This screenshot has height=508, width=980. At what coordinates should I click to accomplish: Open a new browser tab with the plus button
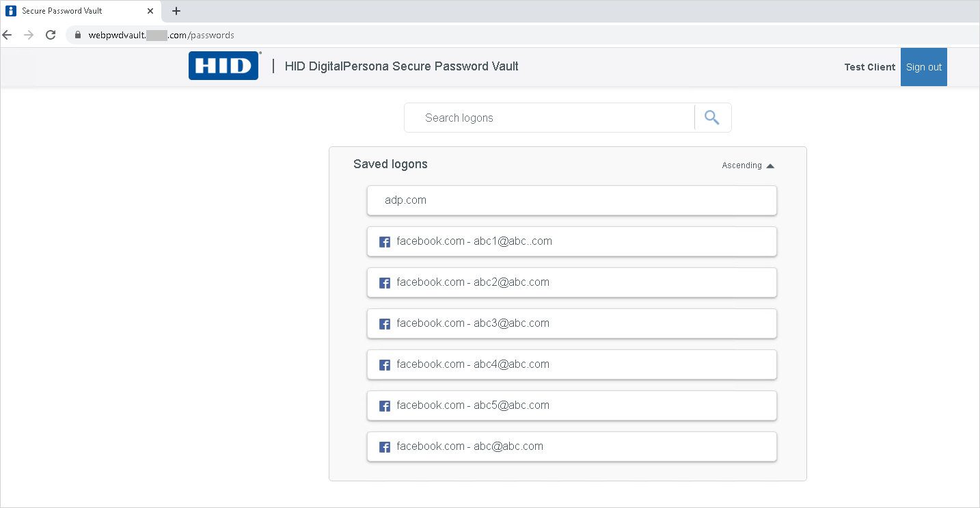point(176,11)
